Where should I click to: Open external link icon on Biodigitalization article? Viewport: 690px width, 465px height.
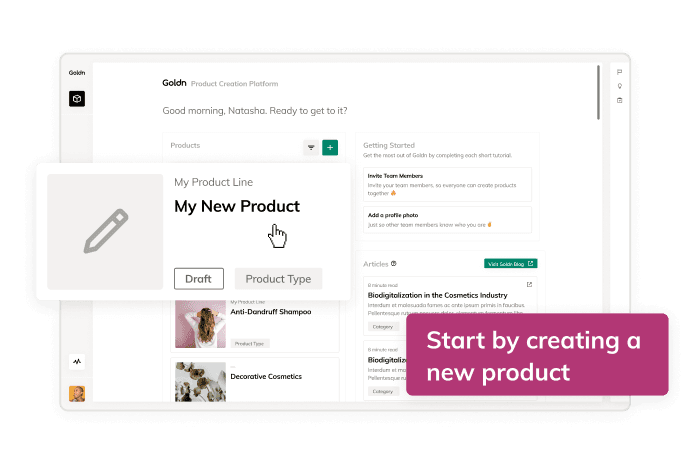click(529, 285)
